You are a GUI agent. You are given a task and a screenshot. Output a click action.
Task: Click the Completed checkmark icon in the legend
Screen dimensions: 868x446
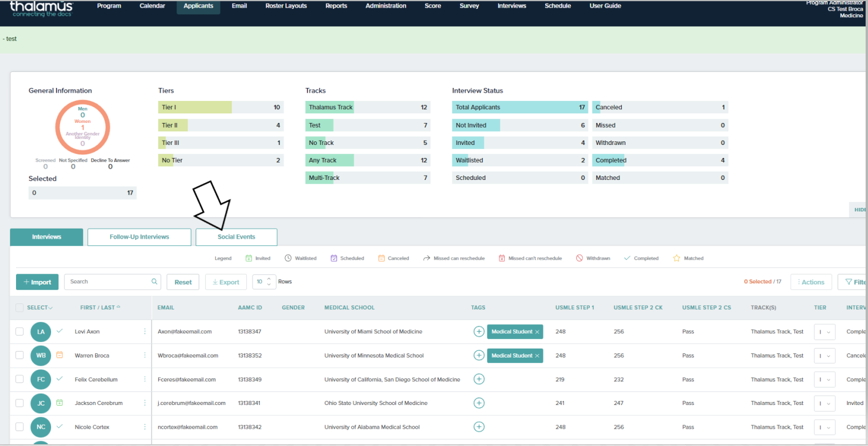627,258
